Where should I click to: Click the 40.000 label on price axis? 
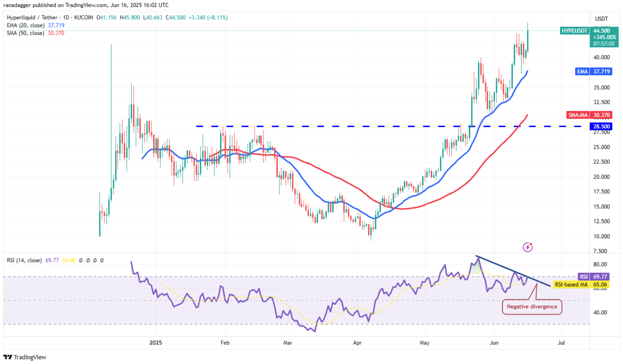(601, 58)
